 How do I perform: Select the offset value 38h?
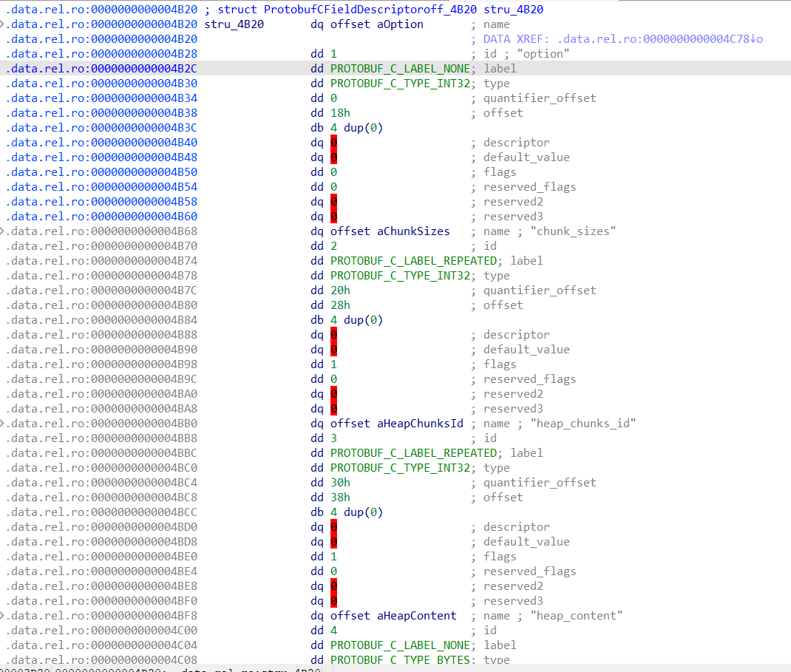pos(340,498)
